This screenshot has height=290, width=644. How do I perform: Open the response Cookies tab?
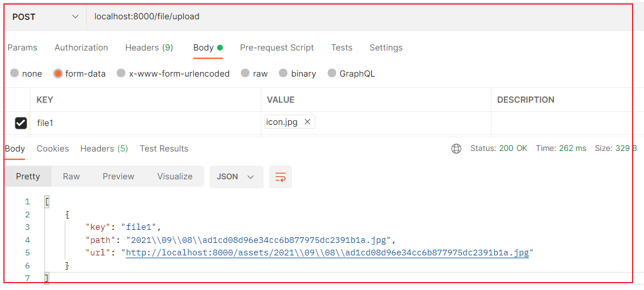53,149
